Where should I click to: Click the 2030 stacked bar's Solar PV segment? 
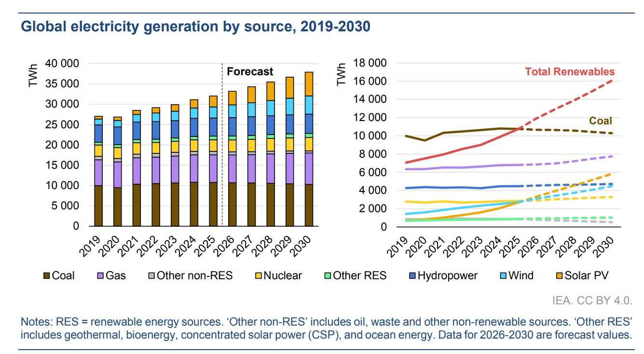point(308,84)
